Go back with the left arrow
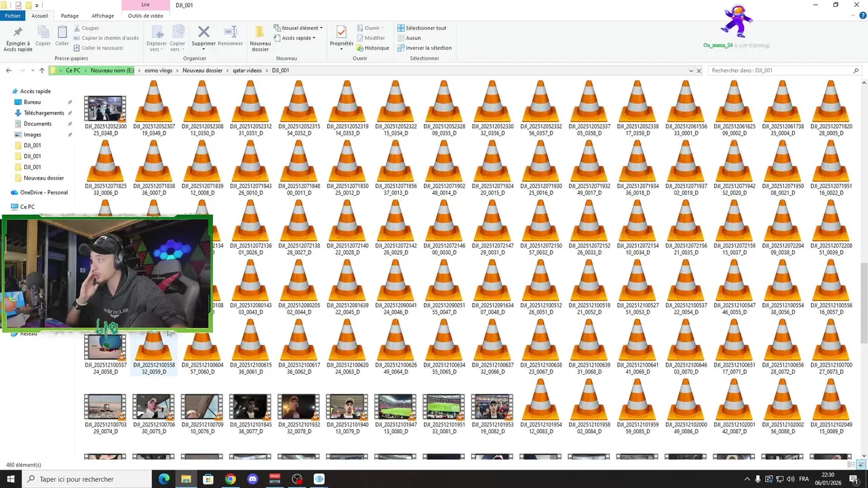The width and height of the screenshot is (868, 488). point(9,70)
